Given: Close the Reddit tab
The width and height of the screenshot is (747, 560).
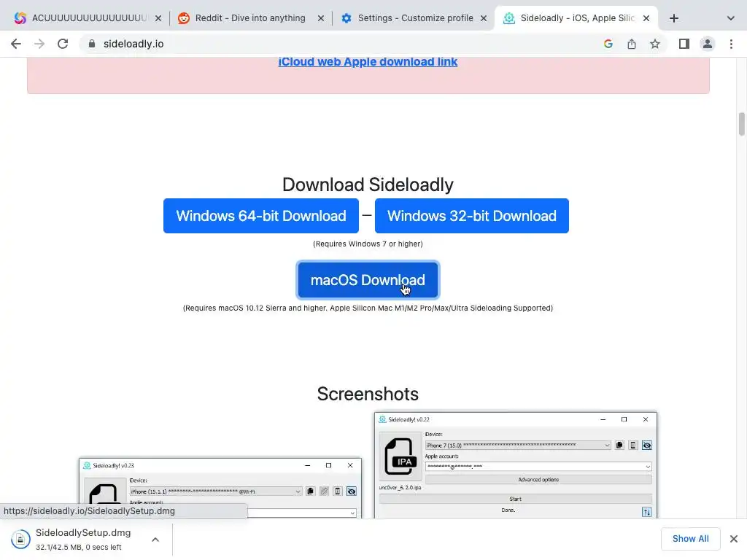Looking at the screenshot, I should (x=321, y=18).
